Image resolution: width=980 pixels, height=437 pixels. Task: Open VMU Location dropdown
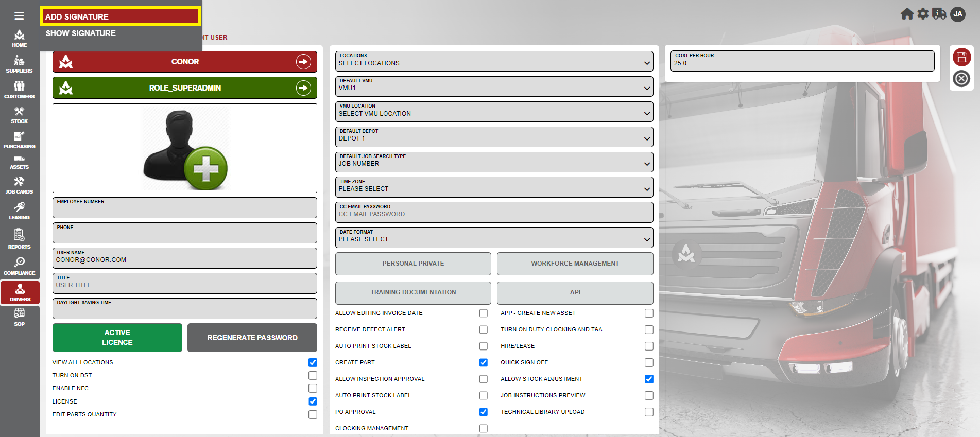click(x=494, y=111)
